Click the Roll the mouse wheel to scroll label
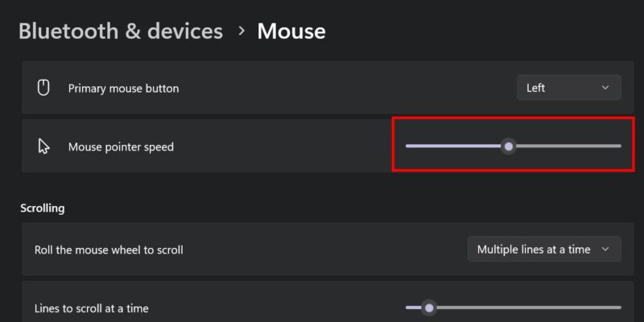This screenshot has width=644, height=322. [109, 250]
